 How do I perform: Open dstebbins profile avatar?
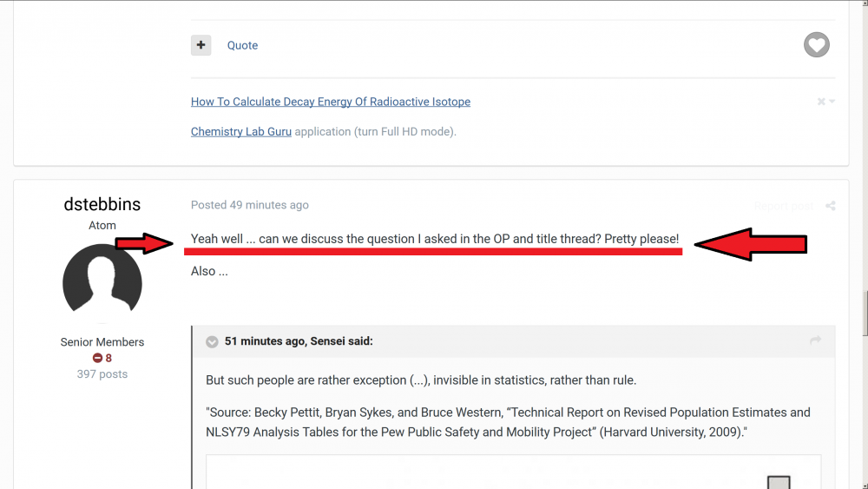click(102, 284)
